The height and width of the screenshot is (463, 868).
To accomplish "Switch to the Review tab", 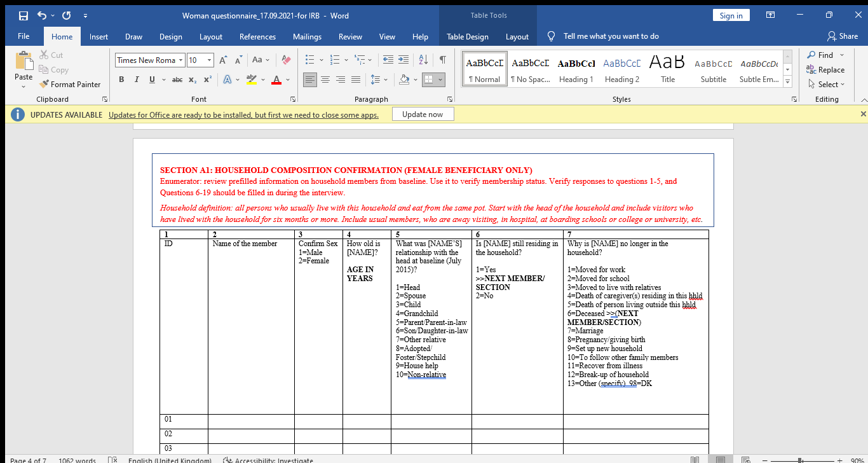I will 350,36.
